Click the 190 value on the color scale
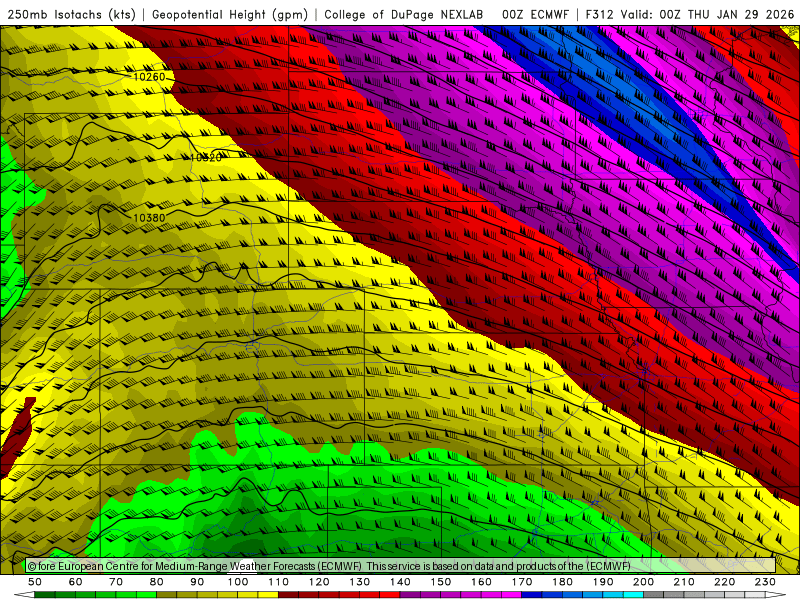Viewport: 800px width, 600px height. click(603, 582)
